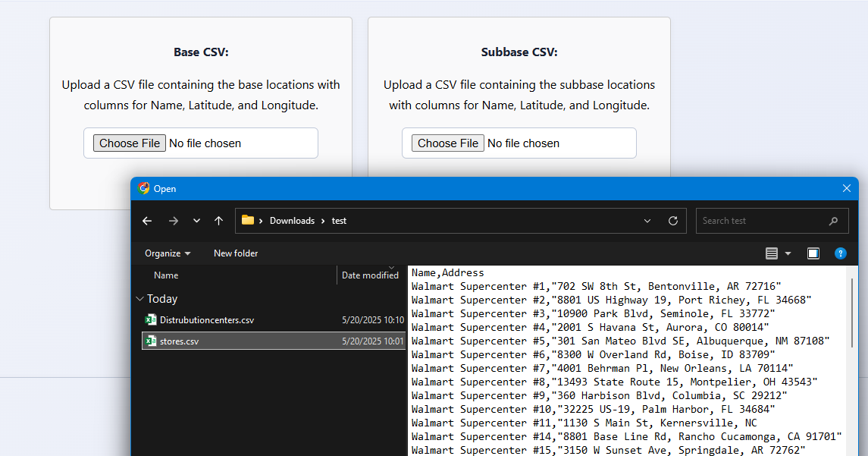This screenshot has width=868, height=456.
Task: Click the Up one level arrow
Action: [219, 221]
